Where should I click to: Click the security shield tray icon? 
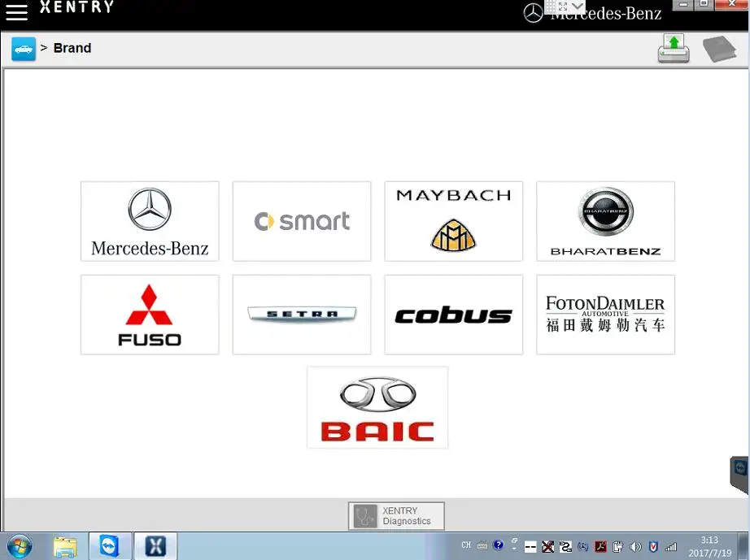(x=653, y=547)
